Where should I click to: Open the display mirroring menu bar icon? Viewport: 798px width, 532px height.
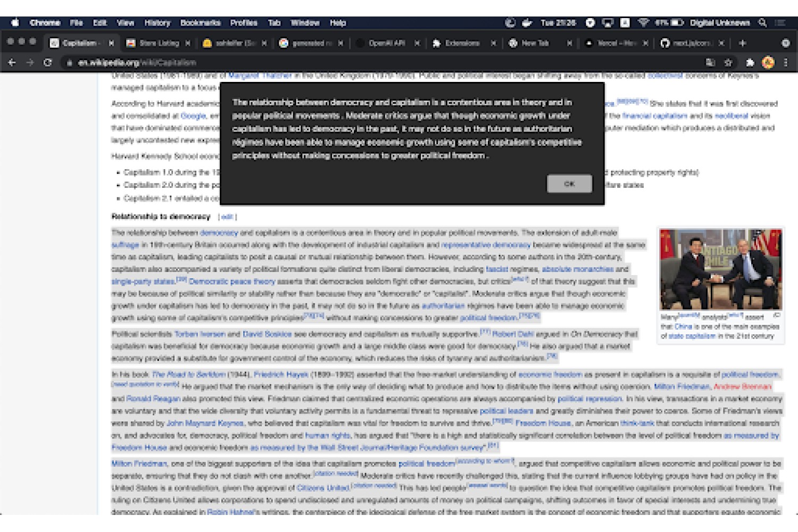pyautogui.click(x=608, y=22)
